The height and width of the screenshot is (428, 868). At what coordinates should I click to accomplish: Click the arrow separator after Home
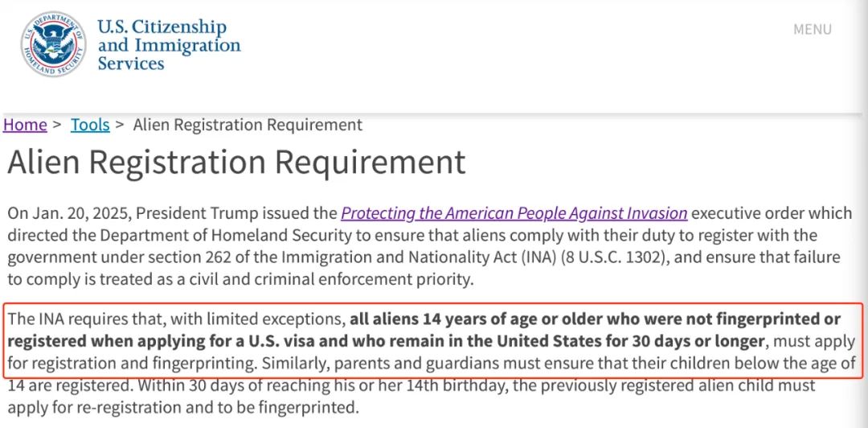point(57,125)
